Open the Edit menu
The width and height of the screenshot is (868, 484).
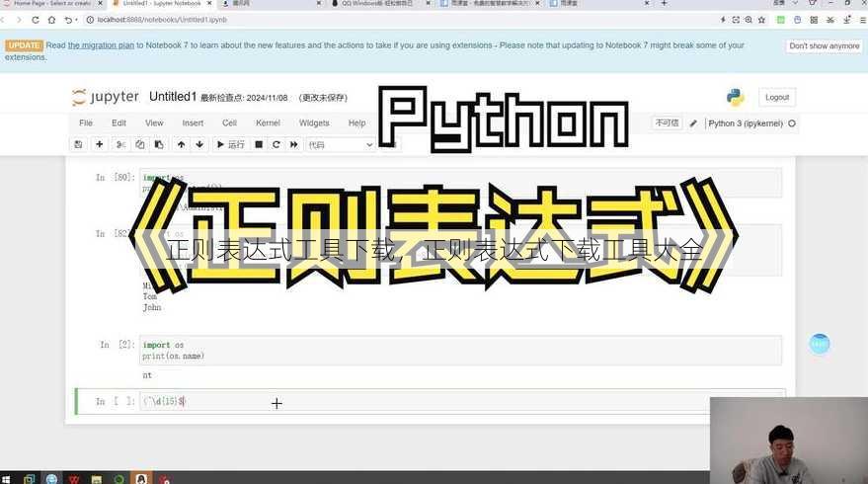pyautogui.click(x=119, y=122)
